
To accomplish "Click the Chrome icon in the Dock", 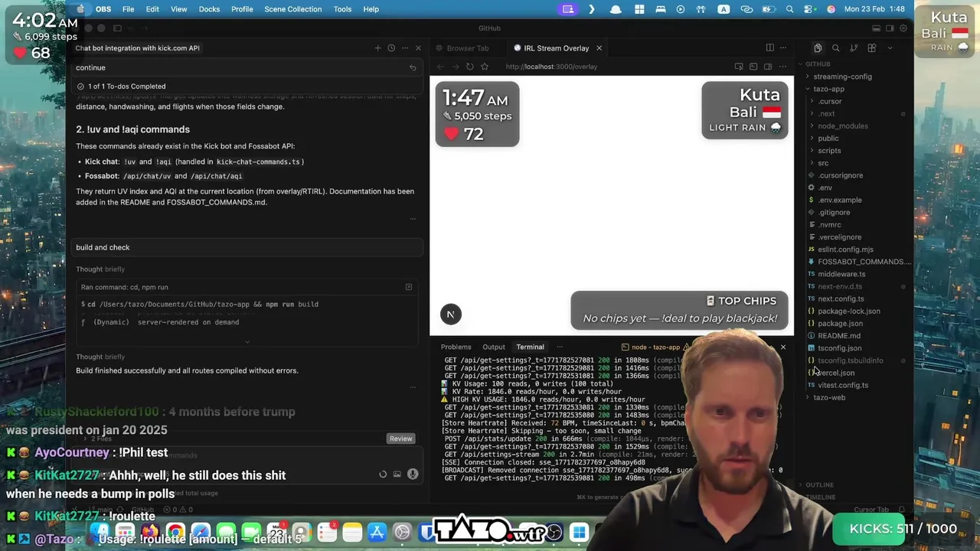I will (x=175, y=532).
